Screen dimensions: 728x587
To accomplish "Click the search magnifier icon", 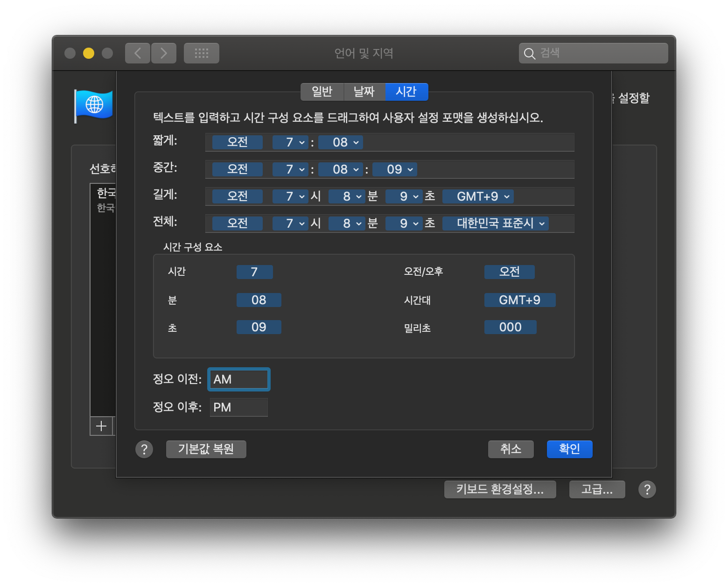I will (x=529, y=54).
